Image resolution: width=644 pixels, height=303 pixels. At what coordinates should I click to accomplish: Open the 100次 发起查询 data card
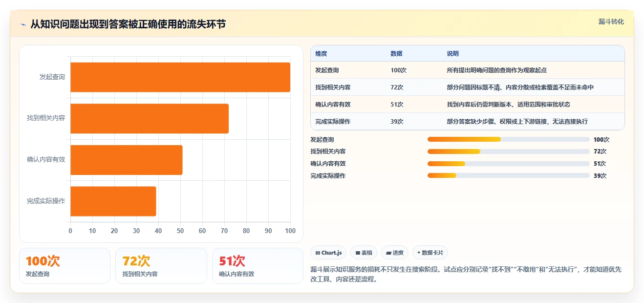[64, 266]
